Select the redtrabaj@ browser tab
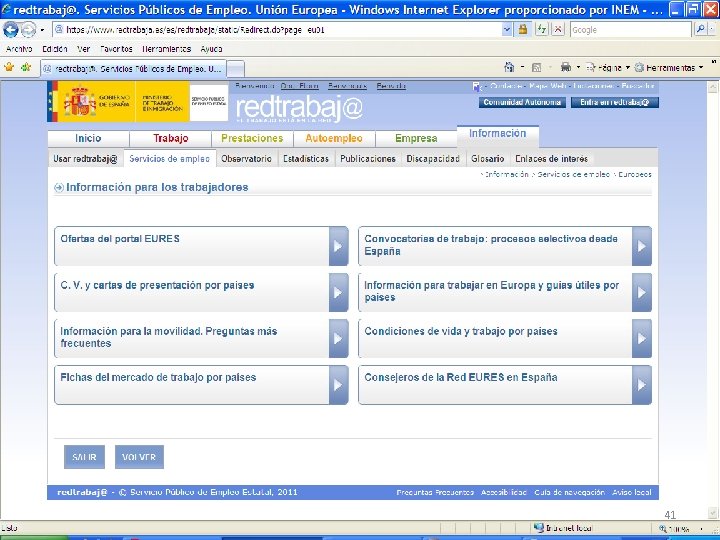 [133, 69]
